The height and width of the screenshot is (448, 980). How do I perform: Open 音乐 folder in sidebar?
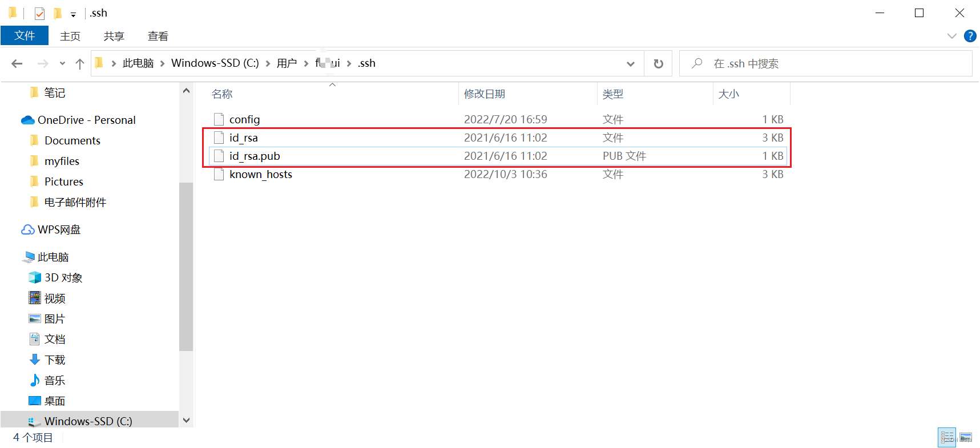click(55, 380)
